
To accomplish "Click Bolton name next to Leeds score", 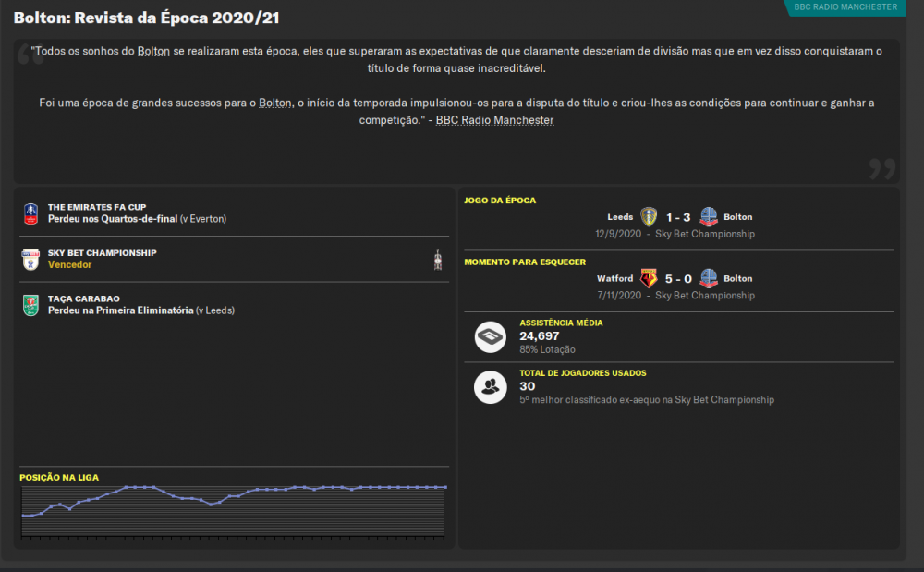I will coord(737,217).
